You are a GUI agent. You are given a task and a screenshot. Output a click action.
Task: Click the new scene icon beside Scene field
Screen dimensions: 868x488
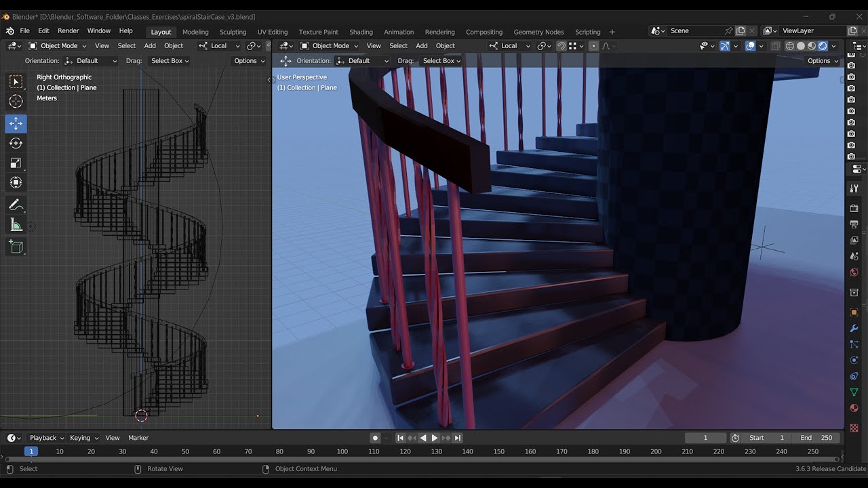(741, 30)
